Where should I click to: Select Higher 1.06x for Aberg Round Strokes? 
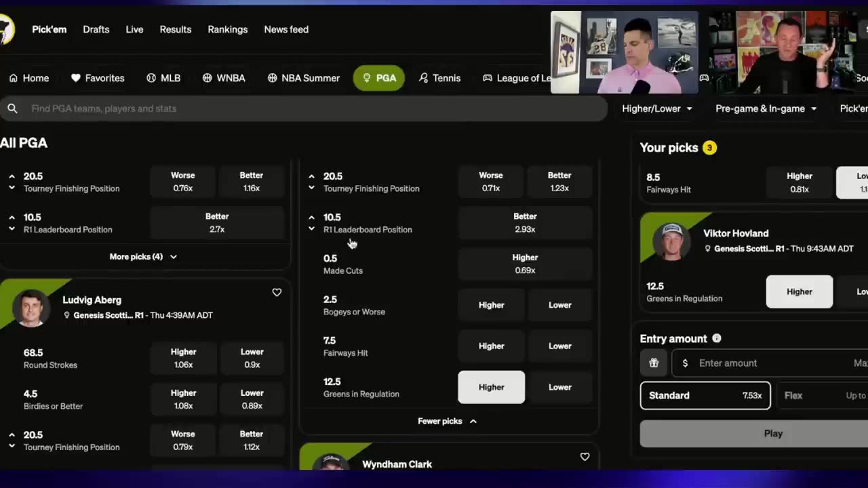click(x=183, y=359)
